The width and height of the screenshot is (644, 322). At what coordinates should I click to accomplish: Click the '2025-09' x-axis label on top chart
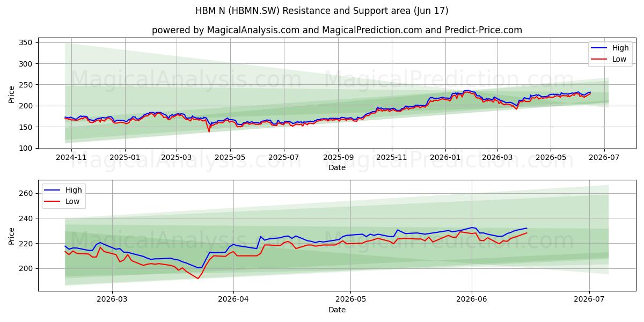point(338,158)
